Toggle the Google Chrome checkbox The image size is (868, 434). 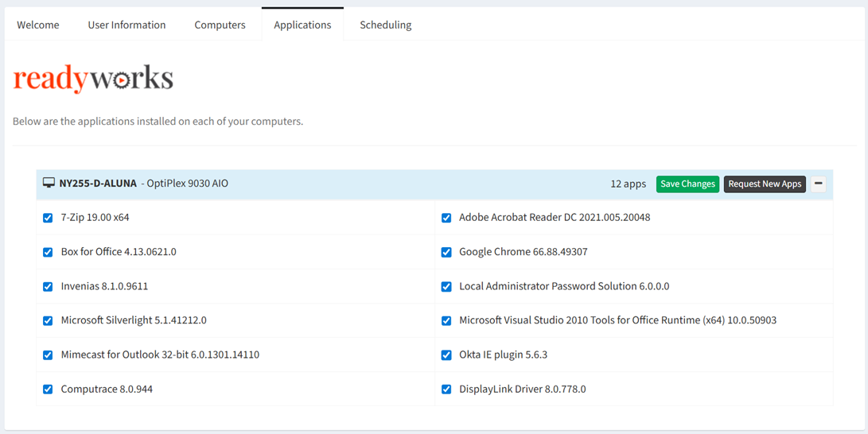click(446, 252)
